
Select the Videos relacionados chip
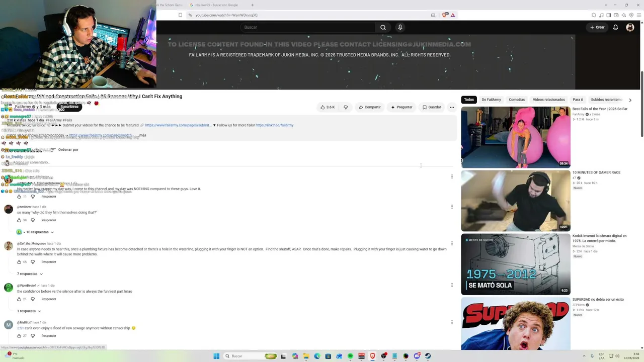[549, 100]
